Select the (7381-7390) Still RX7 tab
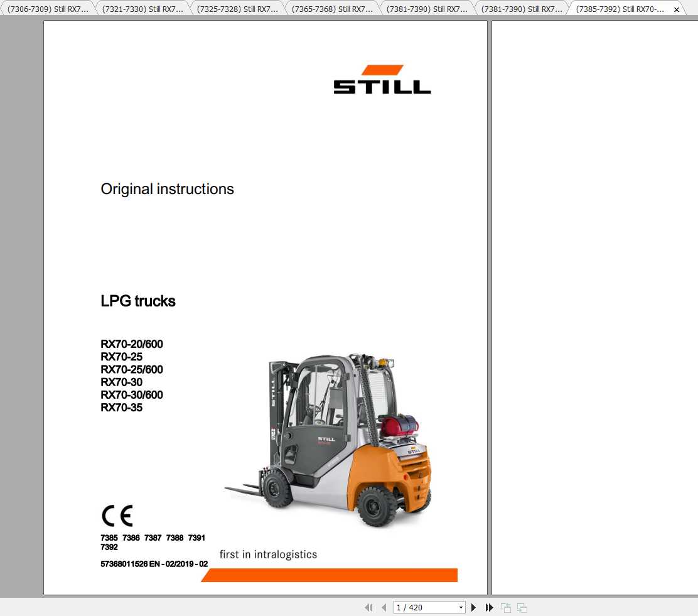The height and width of the screenshot is (616, 698). (426, 9)
